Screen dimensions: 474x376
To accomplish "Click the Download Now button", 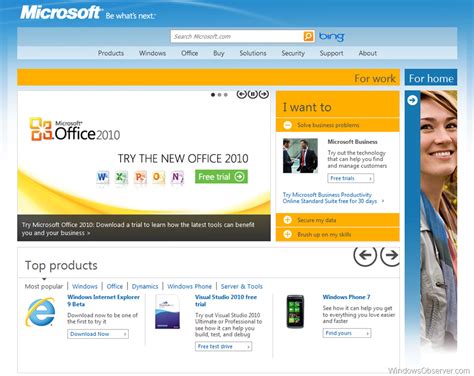I will tap(98, 334).
